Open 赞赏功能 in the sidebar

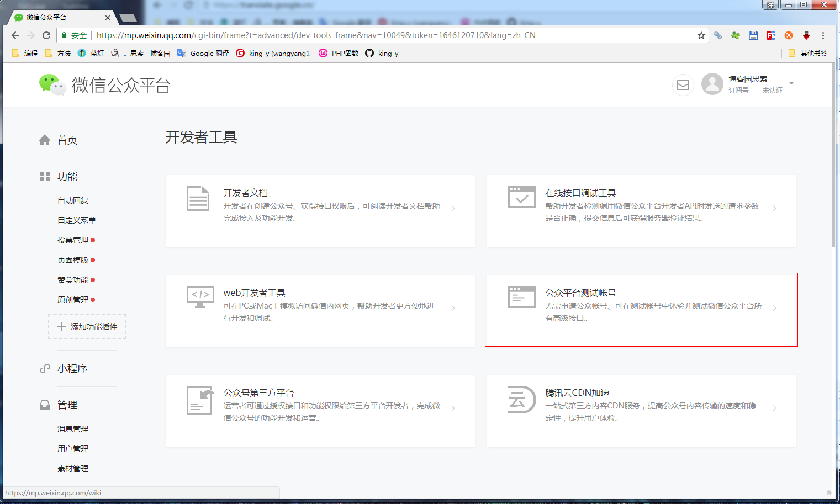[x=73, y=280]
